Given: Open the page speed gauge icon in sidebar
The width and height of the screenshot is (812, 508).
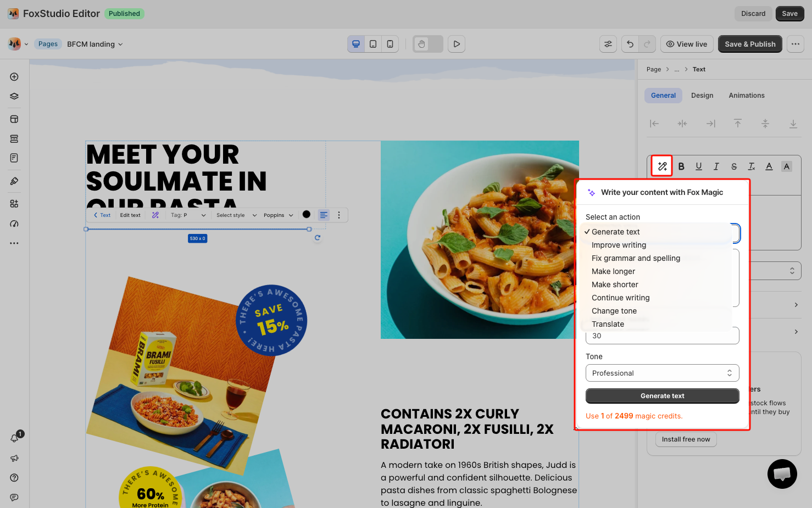Looking at the screenshot, I should [x=14, y=224].
